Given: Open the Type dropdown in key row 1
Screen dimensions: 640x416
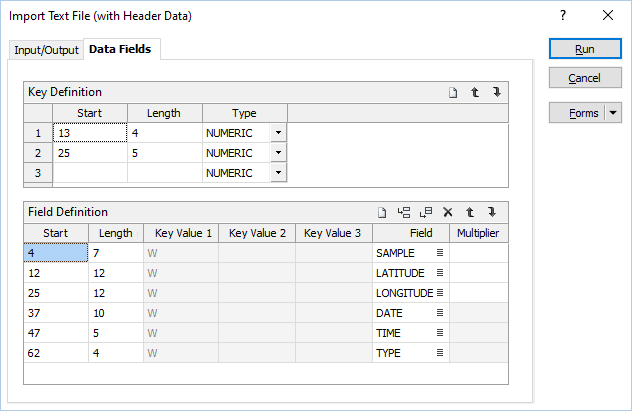Looking at the screenshot, I should pos(278,133).
